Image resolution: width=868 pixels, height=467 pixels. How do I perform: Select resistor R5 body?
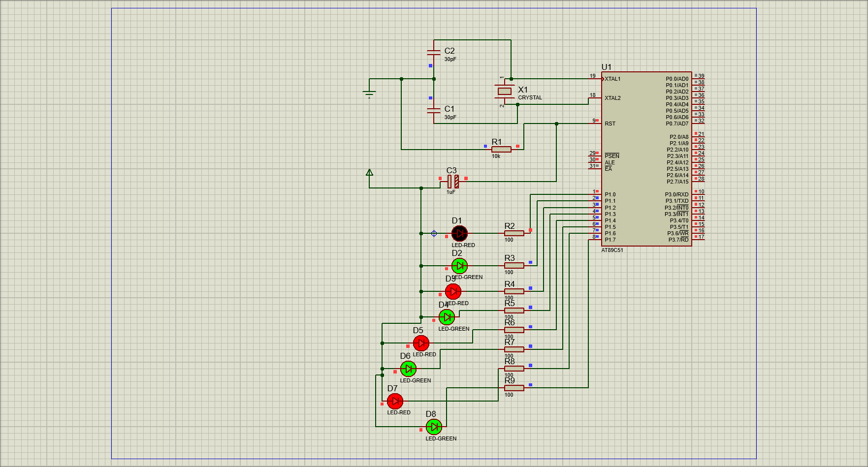[514, 311]
